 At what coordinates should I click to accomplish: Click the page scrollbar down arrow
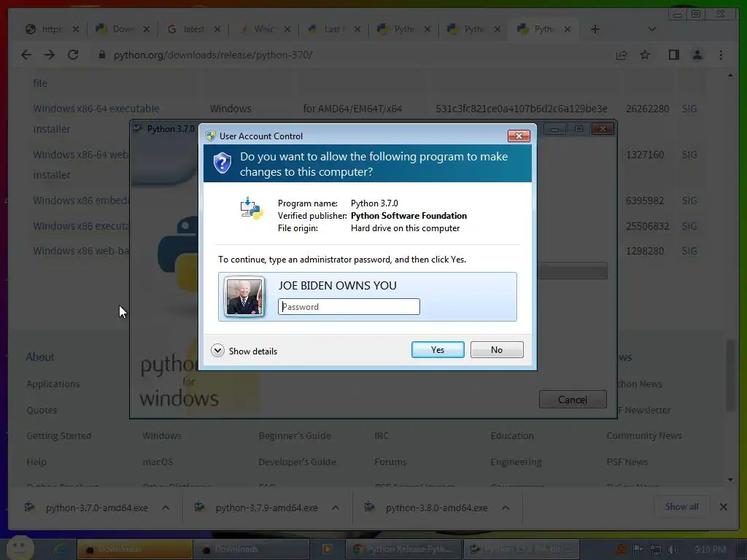click(730, 480)
